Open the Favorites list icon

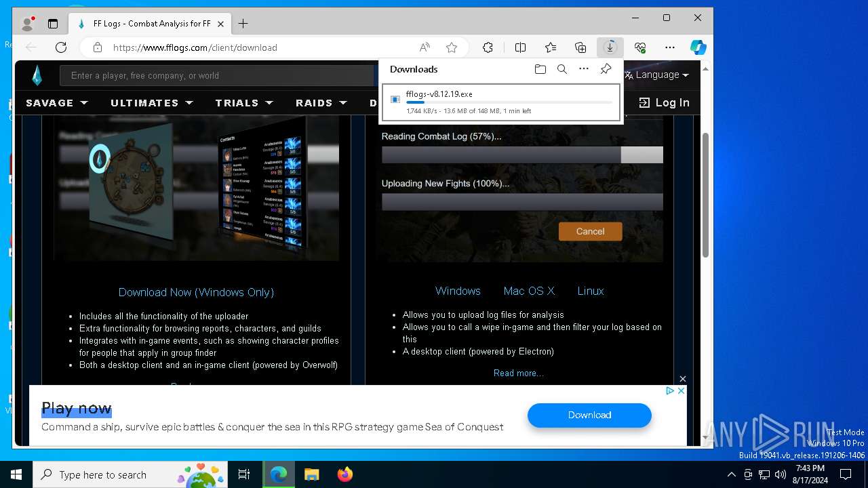[551, 47]
